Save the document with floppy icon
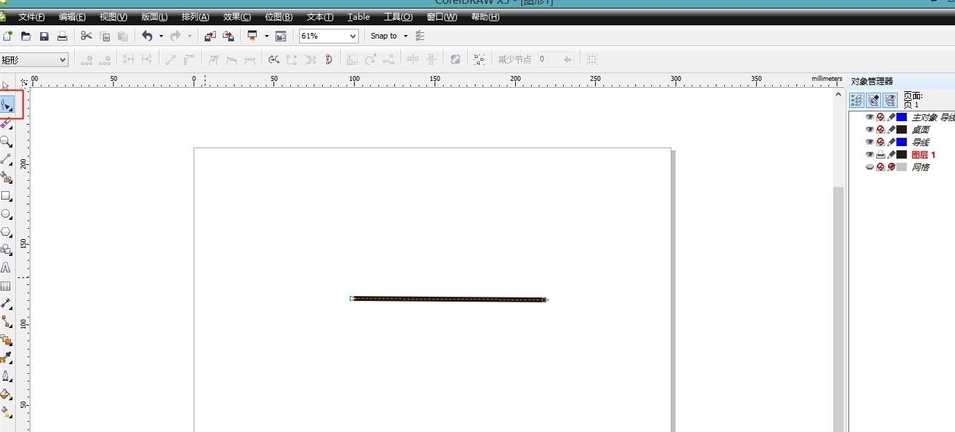 point(44,36)
